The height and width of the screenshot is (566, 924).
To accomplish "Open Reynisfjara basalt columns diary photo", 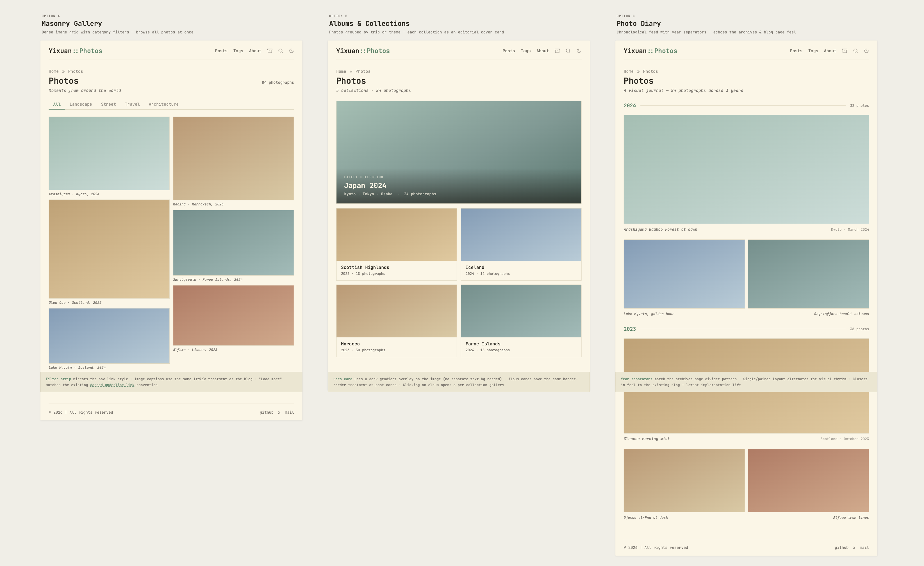I will coord(808,274).
